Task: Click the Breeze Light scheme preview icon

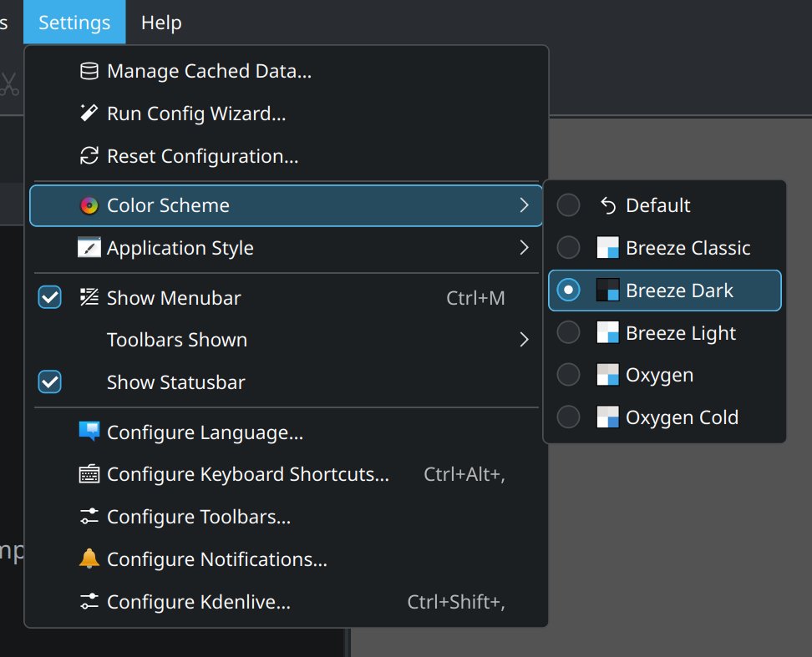Action: point(608,332)
